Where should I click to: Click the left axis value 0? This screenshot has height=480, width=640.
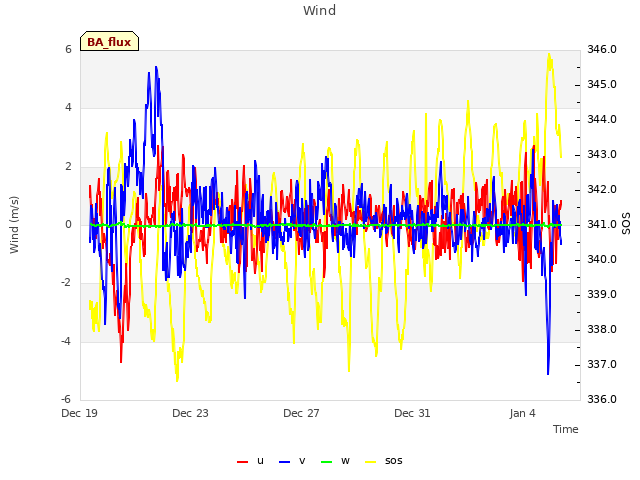(x=68, y=224)
